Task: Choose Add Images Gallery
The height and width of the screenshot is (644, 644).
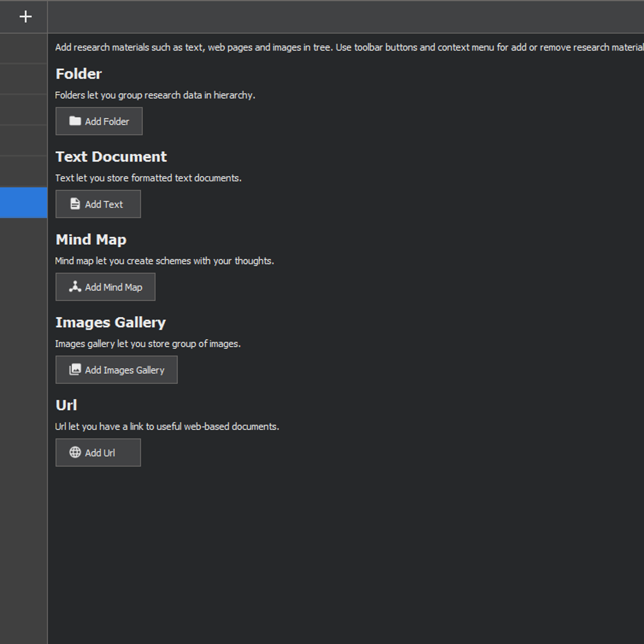Action: [x=116, y=370]
